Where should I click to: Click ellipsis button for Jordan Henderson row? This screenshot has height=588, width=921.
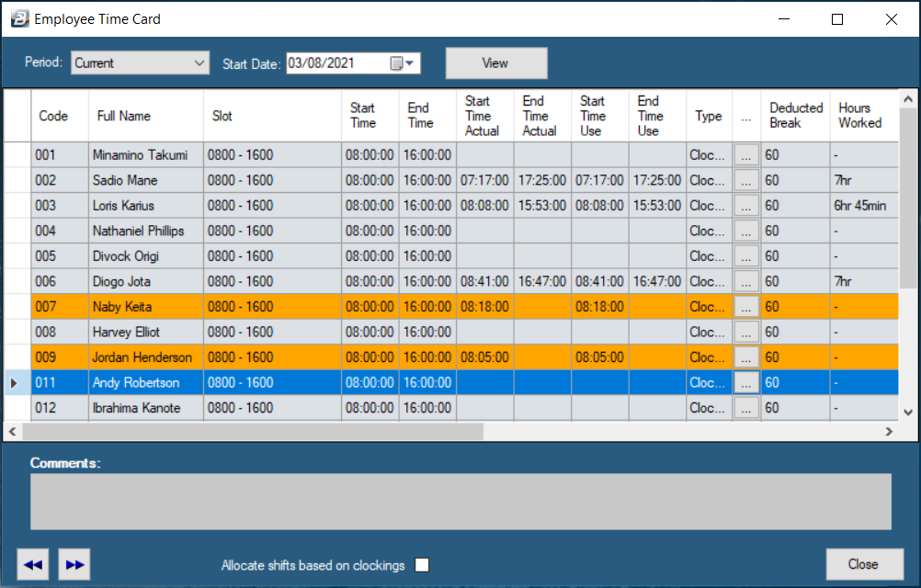click(x=746, y=357)
